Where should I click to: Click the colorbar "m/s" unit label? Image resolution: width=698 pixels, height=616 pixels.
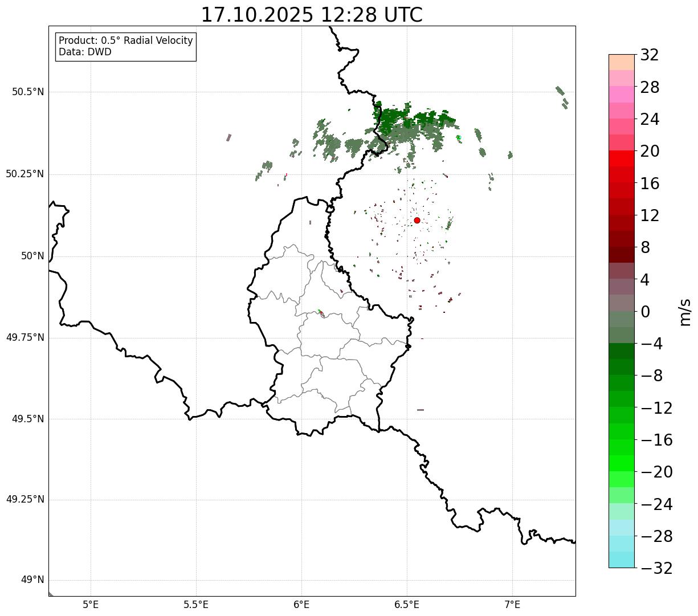tap(685, 312)
